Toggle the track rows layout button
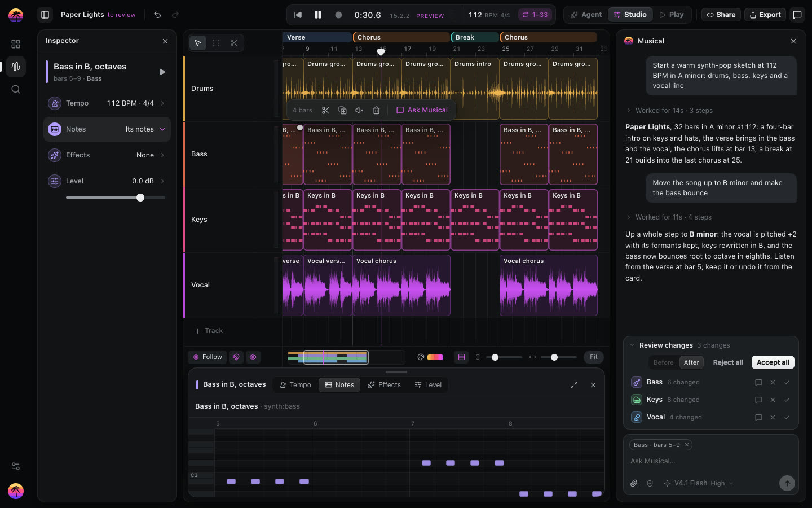The image size is (812, 508). click(461, 357)
